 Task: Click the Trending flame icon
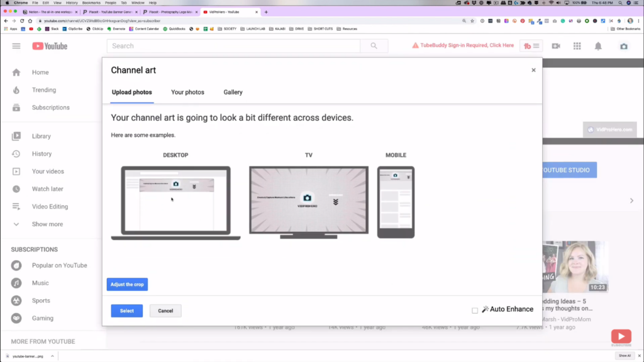(16, 90)
